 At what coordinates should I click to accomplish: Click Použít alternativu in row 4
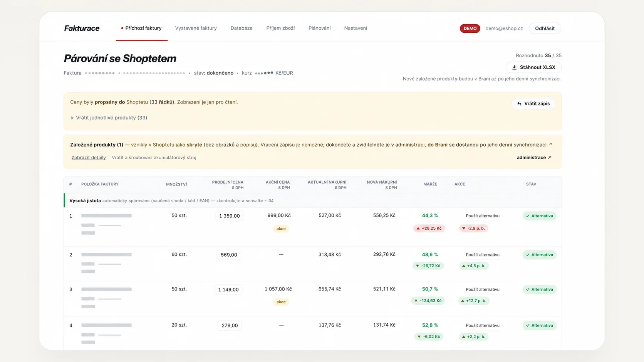[483, 325]
